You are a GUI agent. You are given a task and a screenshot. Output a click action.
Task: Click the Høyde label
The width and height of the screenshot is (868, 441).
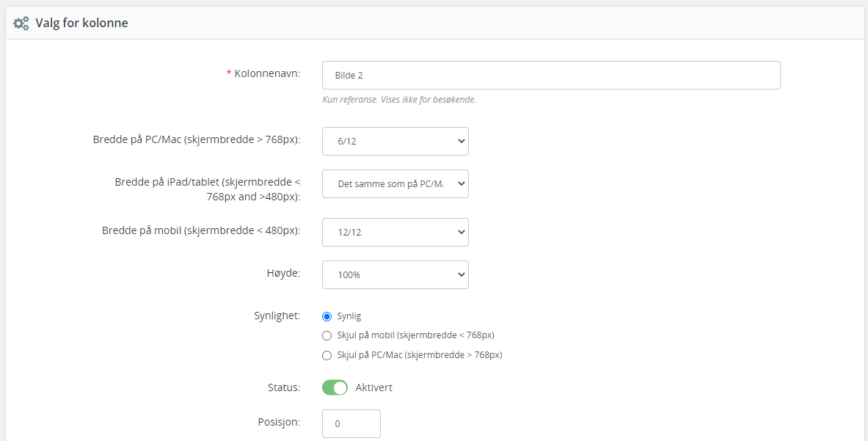(x=284, y=272)
